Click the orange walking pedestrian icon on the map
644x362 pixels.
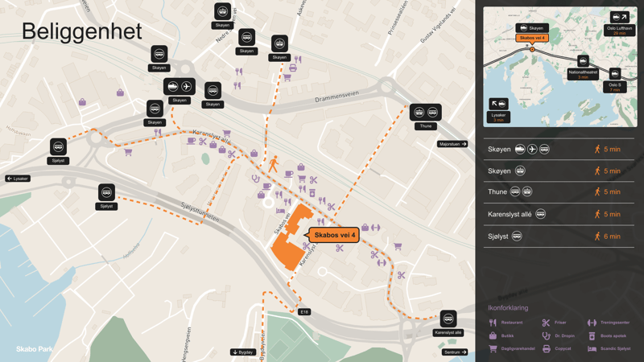pos(274,164)
